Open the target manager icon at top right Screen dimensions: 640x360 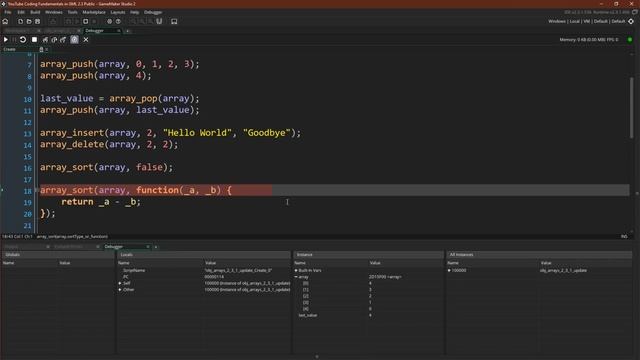(x=631, y=21)
